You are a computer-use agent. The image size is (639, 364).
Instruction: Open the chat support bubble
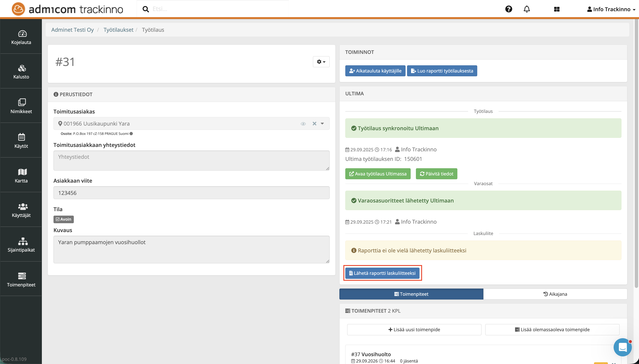coord(622,347)
